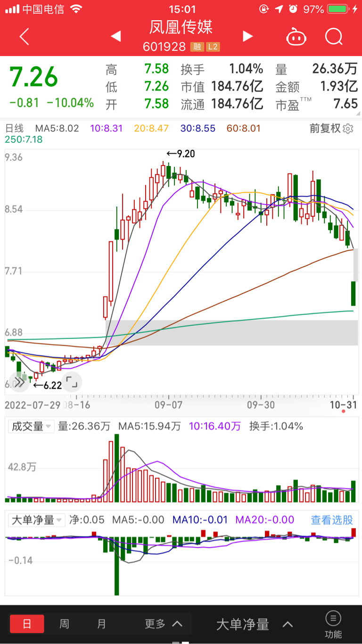Tap the 查看选股 link

click(x=332, y=520)
